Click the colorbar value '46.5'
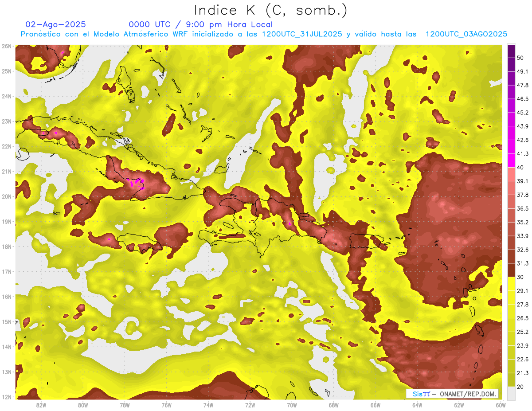532x411 pixels. click(x=522, y=99)
